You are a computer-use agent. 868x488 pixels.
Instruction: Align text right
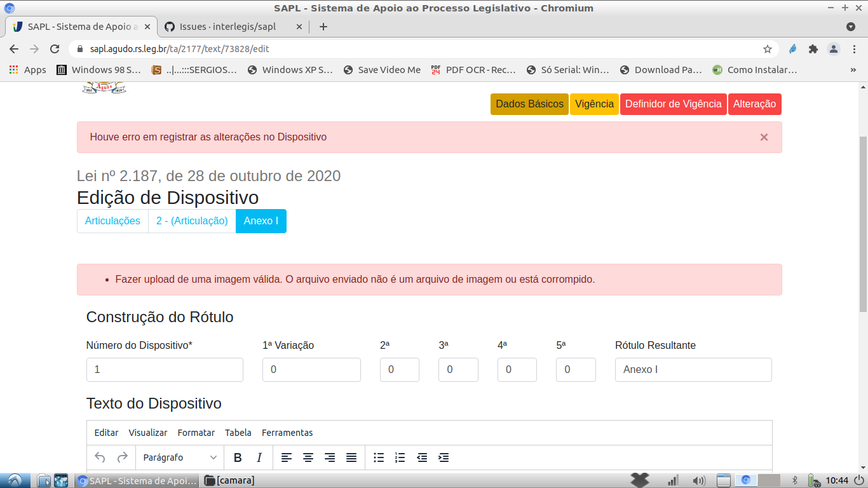click(x=330, y=457)
